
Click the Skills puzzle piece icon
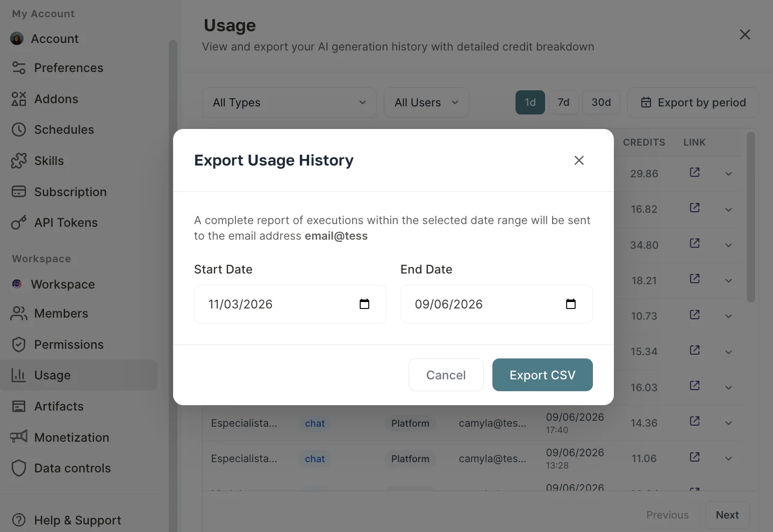(19, 161)
